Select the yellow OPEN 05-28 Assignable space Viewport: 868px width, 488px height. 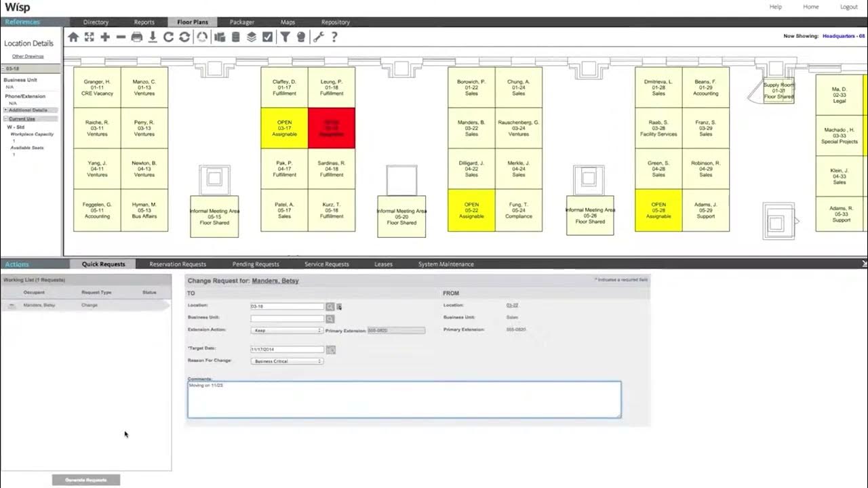pos(658,210)
